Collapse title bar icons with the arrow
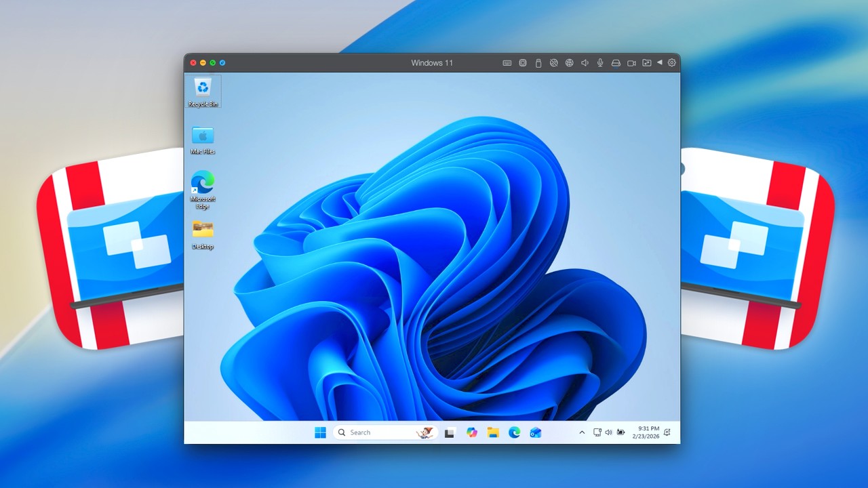Image resolution: width=868 pixels, height=488 pixels. point(659,62)
